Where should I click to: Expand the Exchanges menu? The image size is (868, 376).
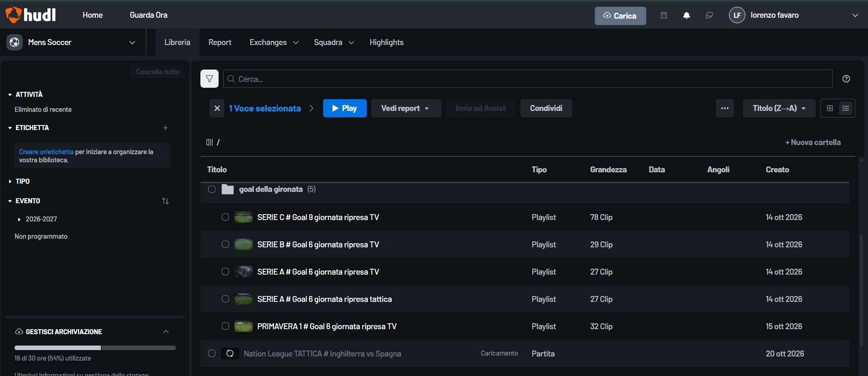pos(274,42)
